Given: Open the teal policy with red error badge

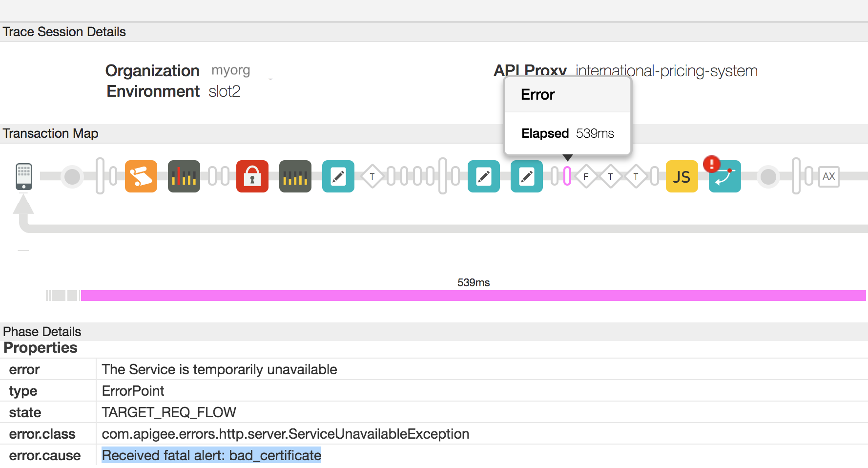Looking at the screenshot, I should (x=724, y=176).
